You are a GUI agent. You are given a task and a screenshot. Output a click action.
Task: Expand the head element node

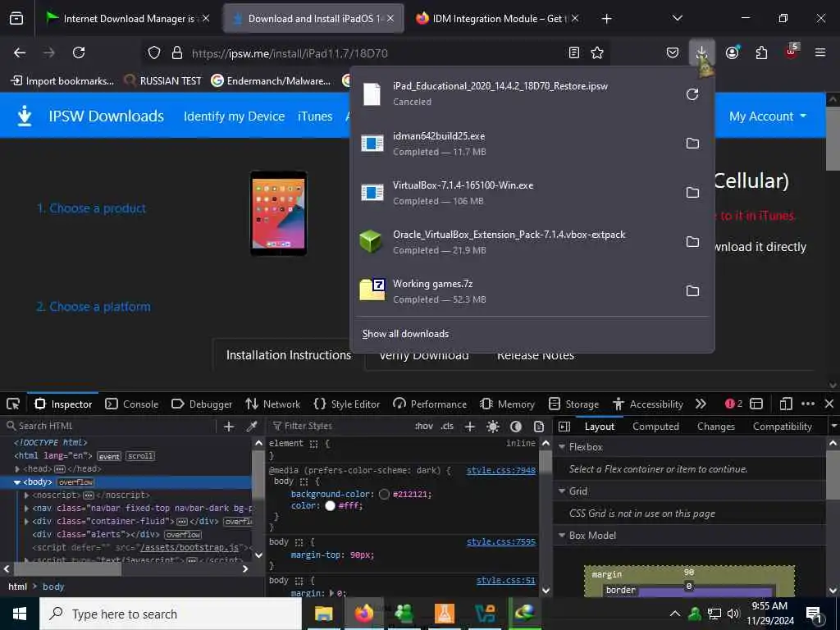coord(17,468)
